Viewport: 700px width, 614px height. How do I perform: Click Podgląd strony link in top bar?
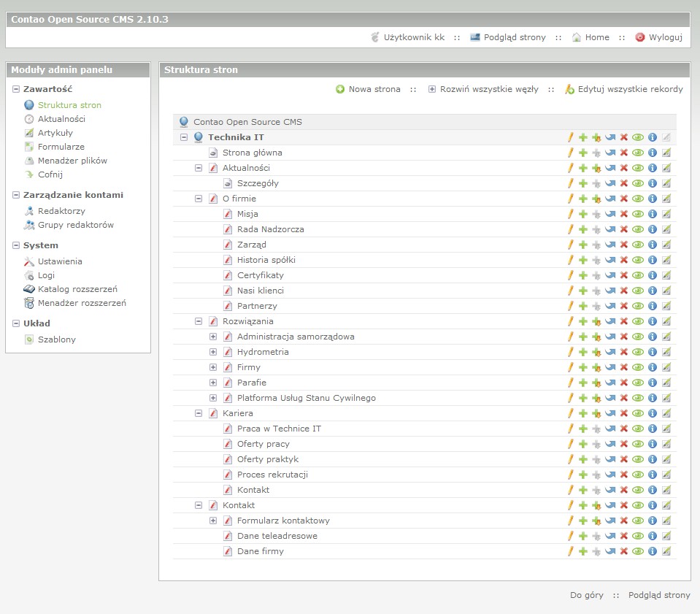(x=515, y=37)
